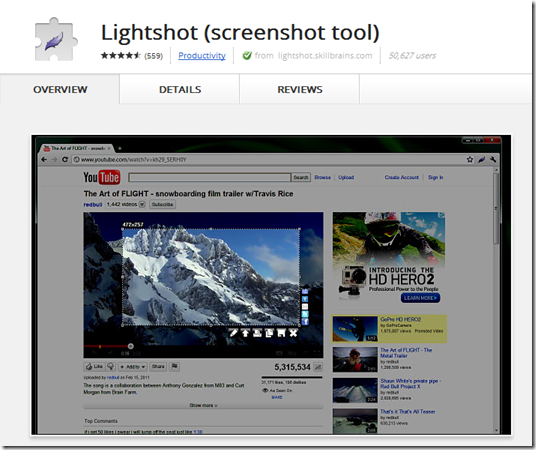Click the Lightshot puzzle-piece extension icon
This screenshot has height=450, width=536.
pyautogui.click(x=56, y=39)
